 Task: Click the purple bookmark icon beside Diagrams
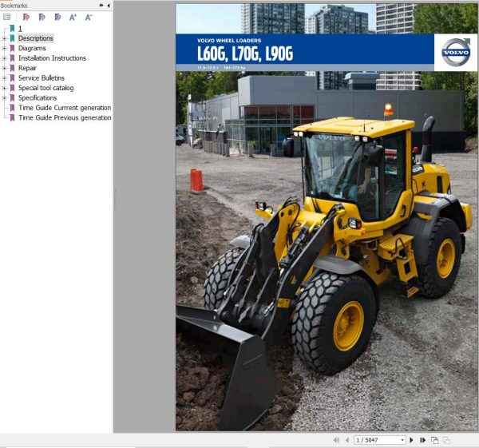click(12, 48)
